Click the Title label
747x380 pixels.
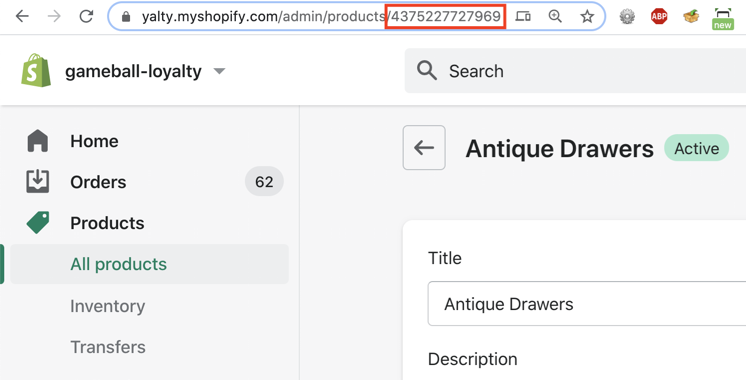click(x=444, y=258)
